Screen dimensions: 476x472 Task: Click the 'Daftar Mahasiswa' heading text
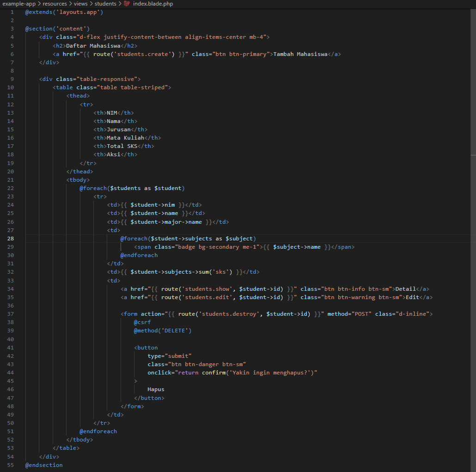point(93,46)
